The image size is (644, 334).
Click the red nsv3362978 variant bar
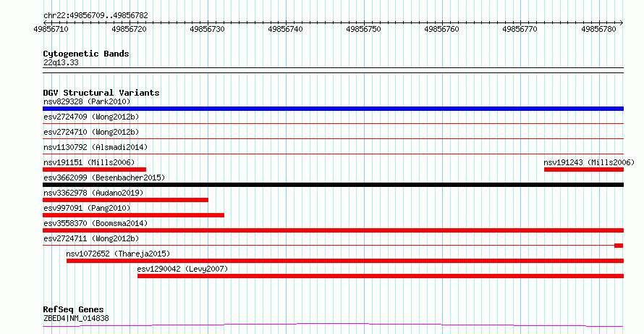click(x=125, y=200)
